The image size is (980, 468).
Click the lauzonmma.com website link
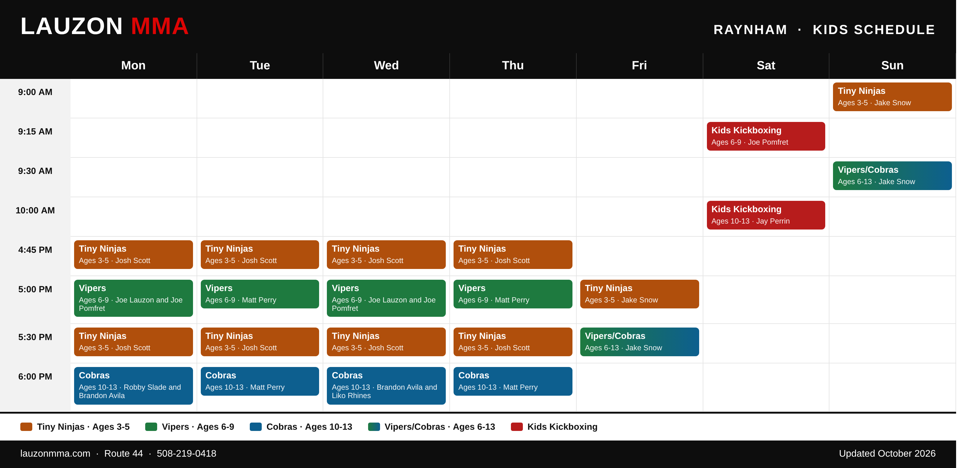point(55,454)
